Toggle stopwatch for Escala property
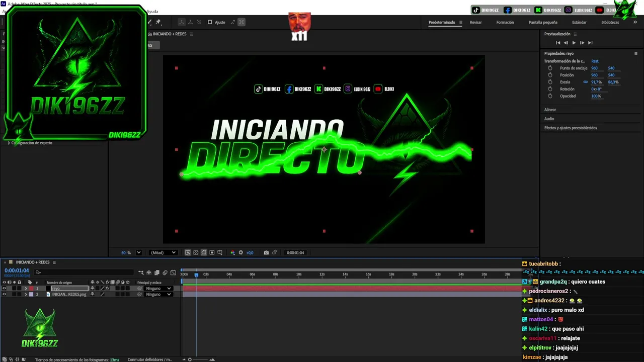The height and width of the screenshot is (362, 644). point(550,82)
